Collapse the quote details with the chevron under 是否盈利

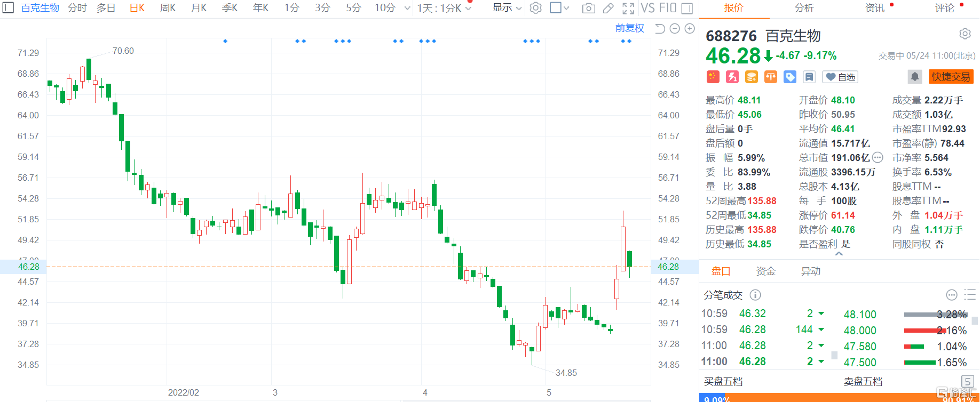[839, 254]
